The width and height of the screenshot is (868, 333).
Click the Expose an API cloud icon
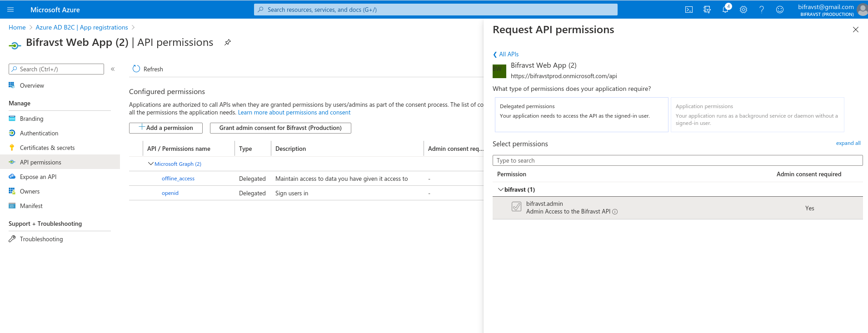12,176
